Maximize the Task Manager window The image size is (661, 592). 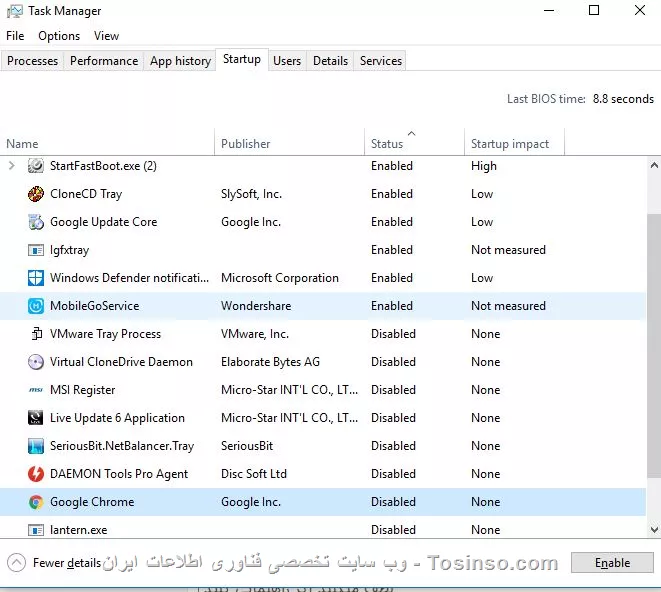click(x=594, y=11)
